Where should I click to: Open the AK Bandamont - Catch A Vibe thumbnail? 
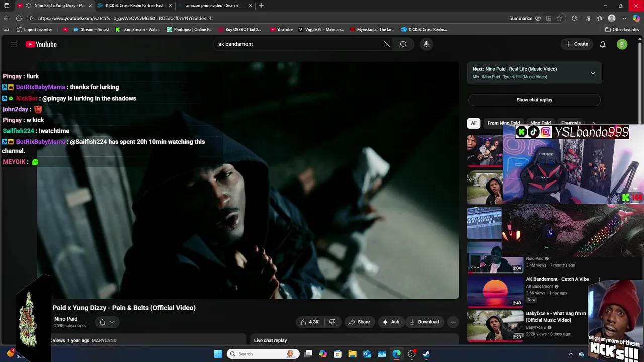tap(495, 291)
